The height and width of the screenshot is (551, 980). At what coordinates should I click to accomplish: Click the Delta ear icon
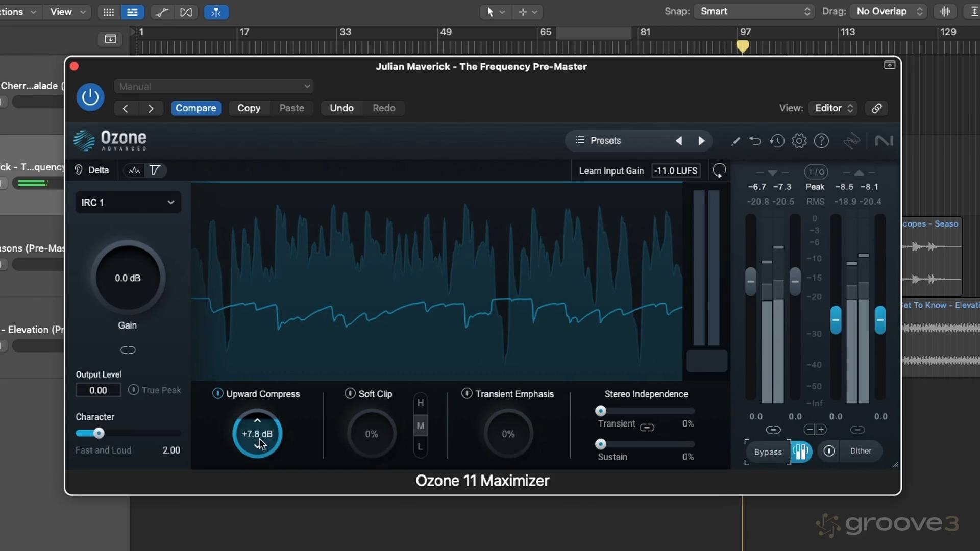coord(79,170)
